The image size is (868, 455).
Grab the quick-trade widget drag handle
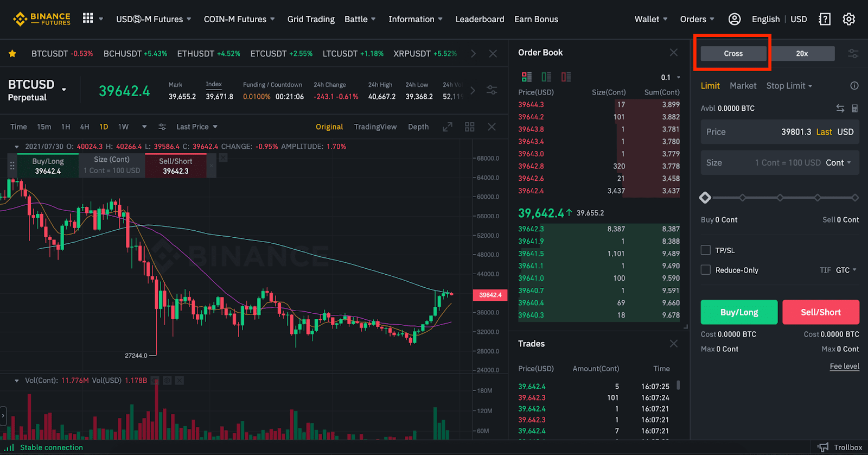coord(12,166)
